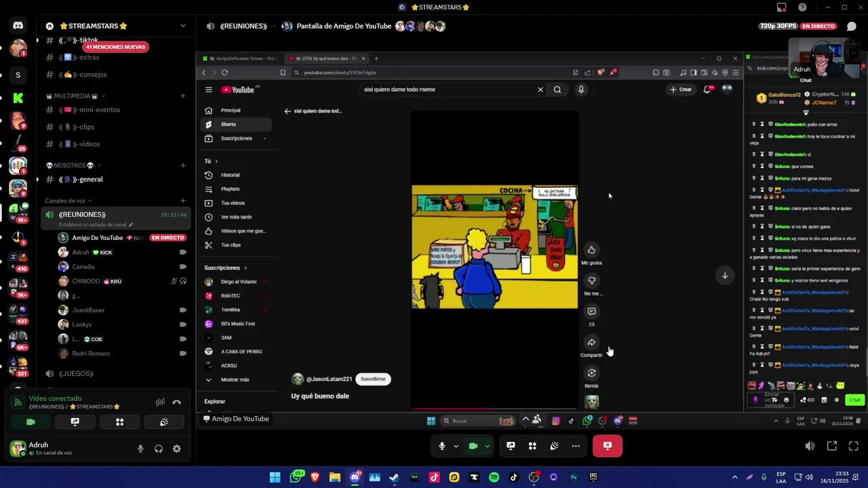The image size is (868, 488).
Task: Enter fullscreen for the stream
Action: pos(854,446)
